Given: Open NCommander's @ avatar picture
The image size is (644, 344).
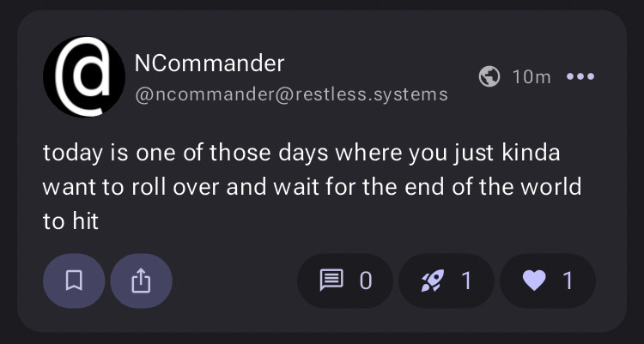Looking at the screenshot, I should [x=83, y=76].
